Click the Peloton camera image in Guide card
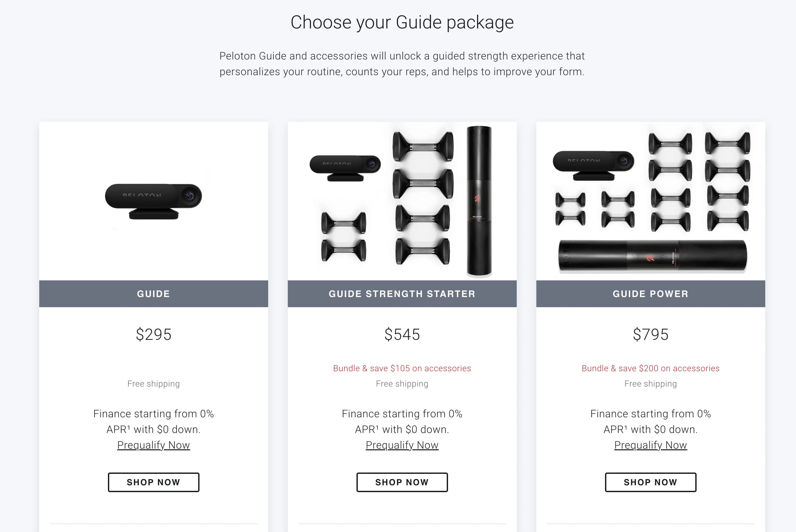The image size is (796, 532). tap(153, 200)
